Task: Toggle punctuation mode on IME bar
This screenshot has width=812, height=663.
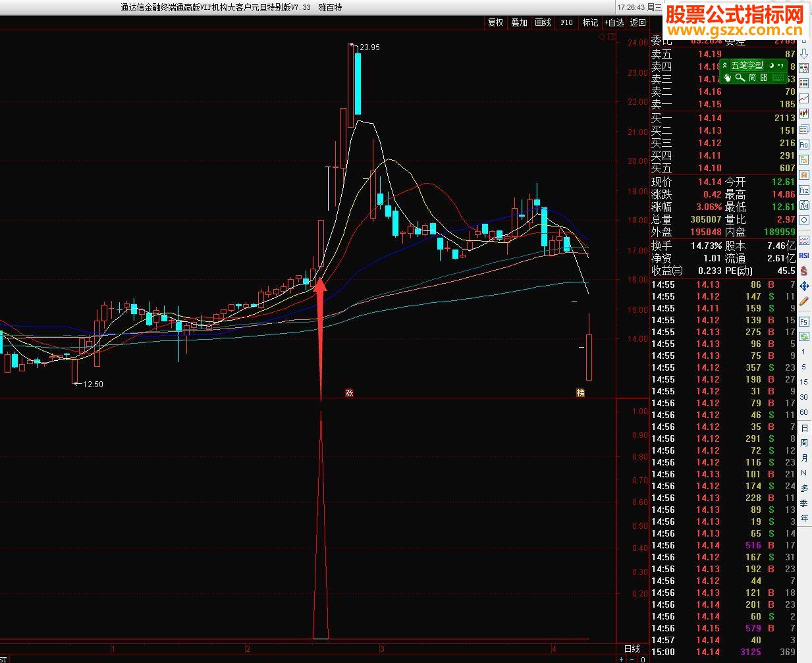Action: click(x=780, y=65)
